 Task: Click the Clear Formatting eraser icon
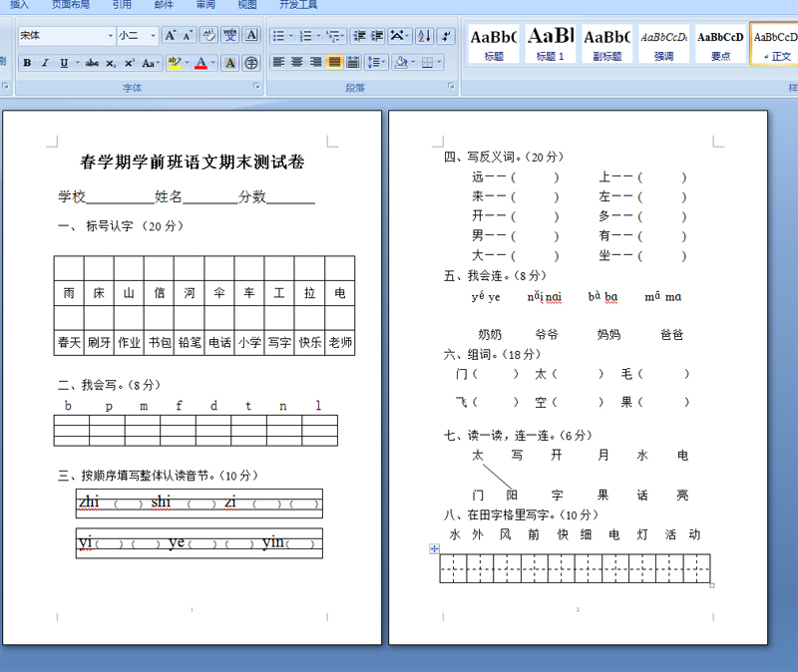click(208, 36)
